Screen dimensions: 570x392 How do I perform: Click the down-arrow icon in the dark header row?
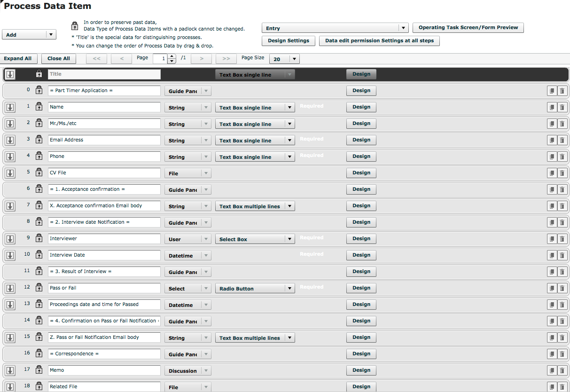point(10,74)
